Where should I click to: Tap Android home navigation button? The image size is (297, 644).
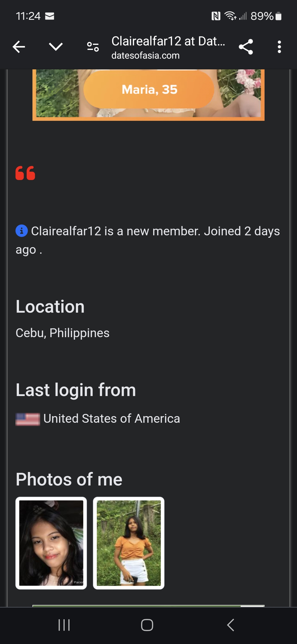click(x=147, y=625)
